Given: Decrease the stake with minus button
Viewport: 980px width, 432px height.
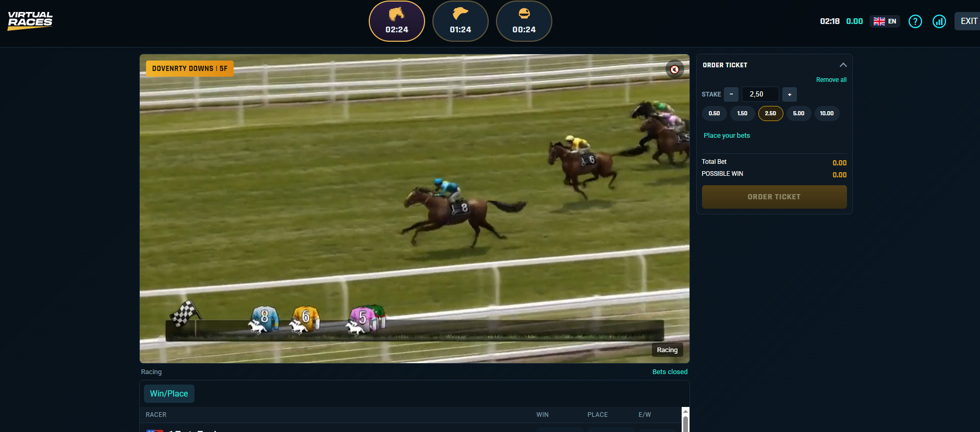Looking at the screenshot, I should point(731,94).
